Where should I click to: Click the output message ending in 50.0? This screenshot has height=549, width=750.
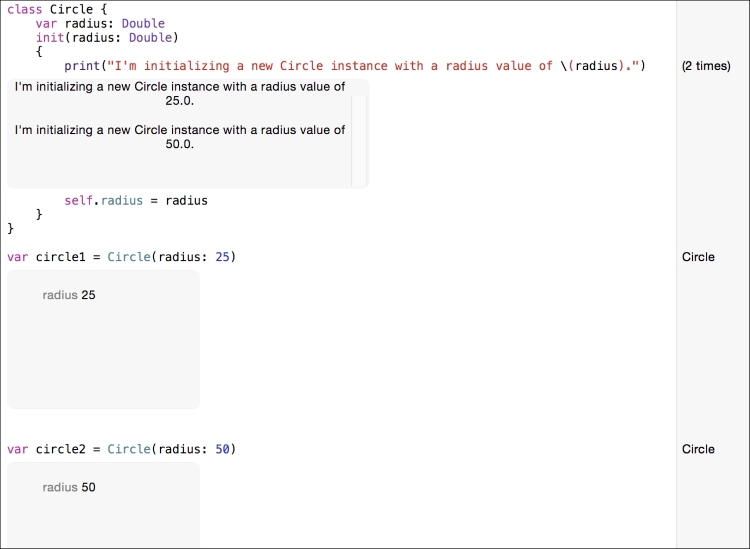pos(180,137)
